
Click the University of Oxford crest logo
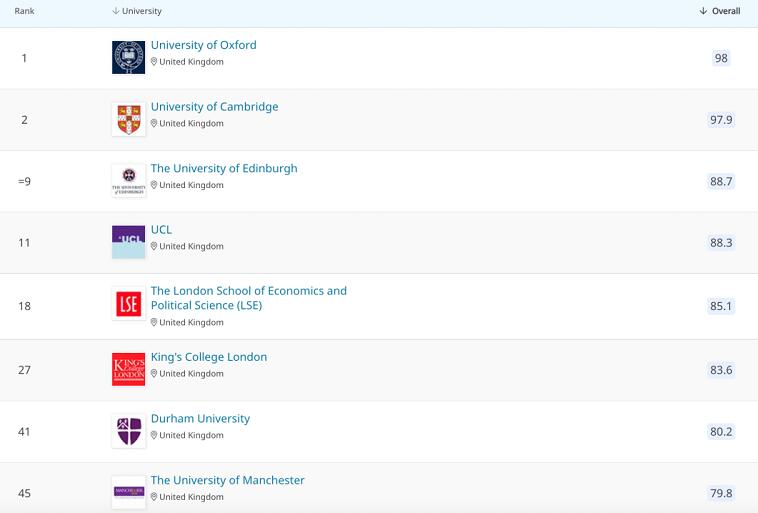(128, 57)
